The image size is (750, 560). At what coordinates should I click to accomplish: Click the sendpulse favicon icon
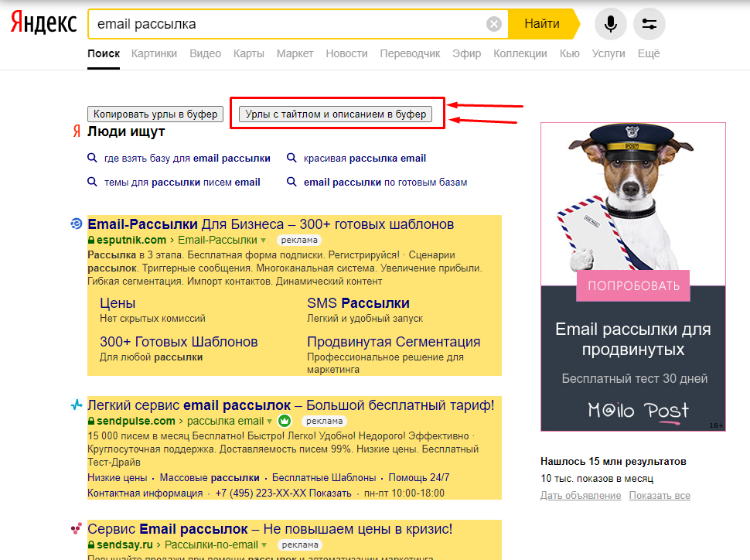[x=77, y=405]
